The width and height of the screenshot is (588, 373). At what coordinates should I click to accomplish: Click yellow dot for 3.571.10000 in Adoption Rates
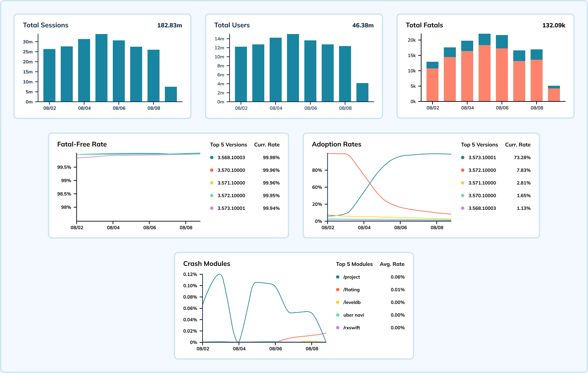coord(463,183)
